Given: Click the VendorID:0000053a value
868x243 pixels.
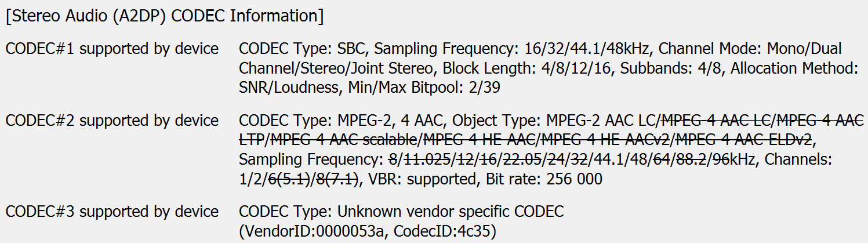Looking at the screenshot, I should (311, 231).
